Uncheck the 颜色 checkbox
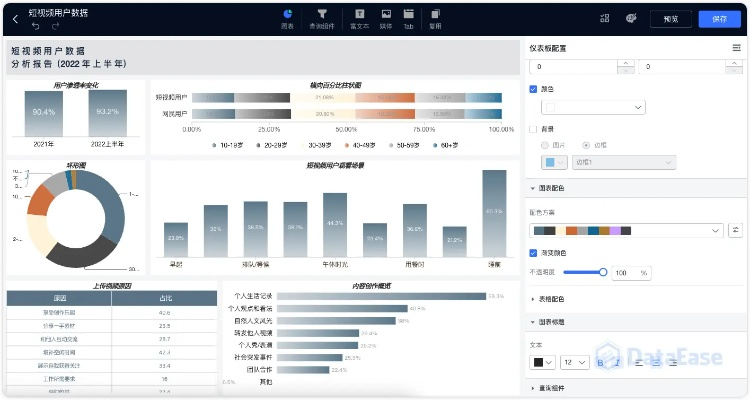This screenshot has width=750, height=400. pyautogui.click(x=533, y=88)
